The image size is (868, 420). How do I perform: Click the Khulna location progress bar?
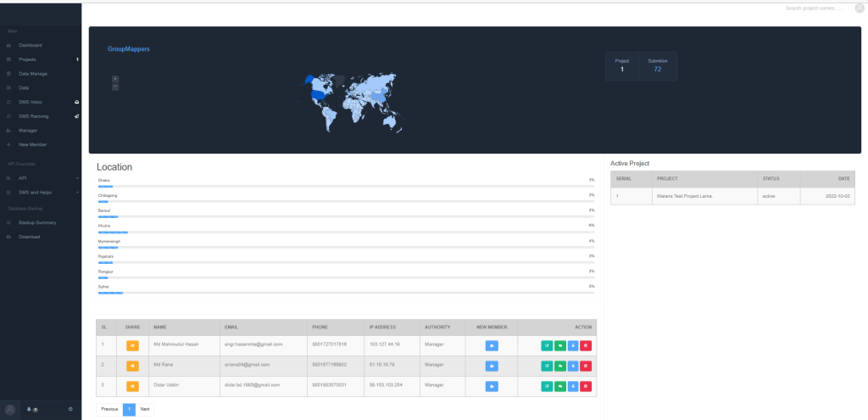pyautogui.click(x=346, y=232)
